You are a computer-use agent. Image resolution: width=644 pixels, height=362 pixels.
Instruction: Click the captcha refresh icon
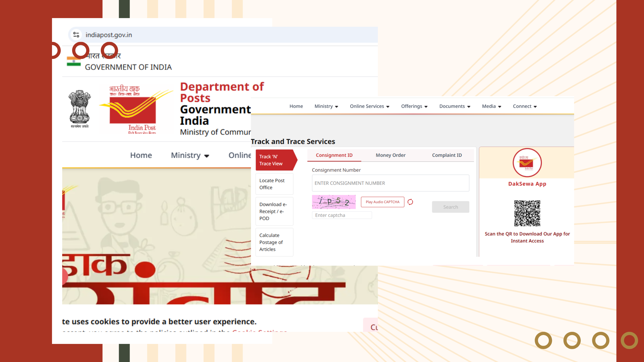pyautogui.click(x=410, y=202)
